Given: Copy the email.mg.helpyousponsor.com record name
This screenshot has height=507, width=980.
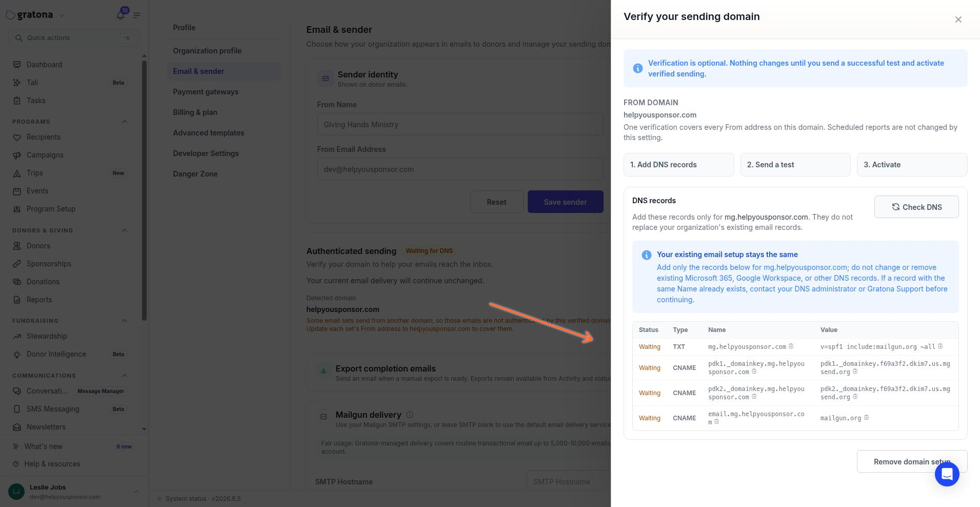Looking at the screenshot, I should [716, 422].
